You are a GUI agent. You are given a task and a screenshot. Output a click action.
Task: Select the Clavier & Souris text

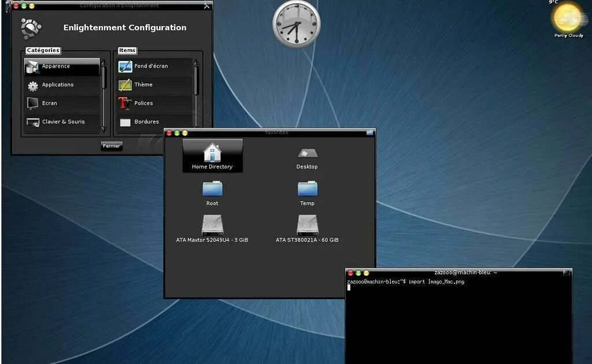point(64,122)
